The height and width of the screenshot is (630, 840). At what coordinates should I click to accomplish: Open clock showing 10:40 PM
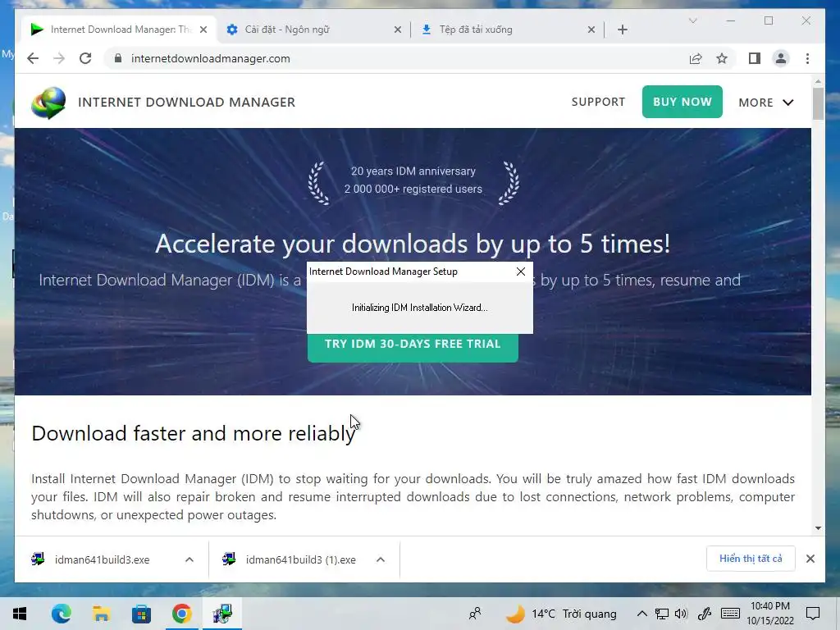769,614
